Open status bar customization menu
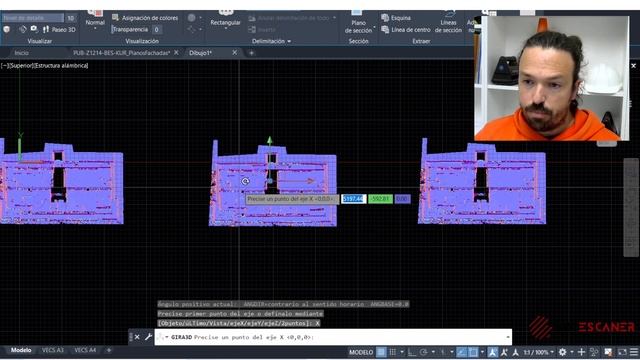Screen dimensions: 640x360 click(633, 352)
